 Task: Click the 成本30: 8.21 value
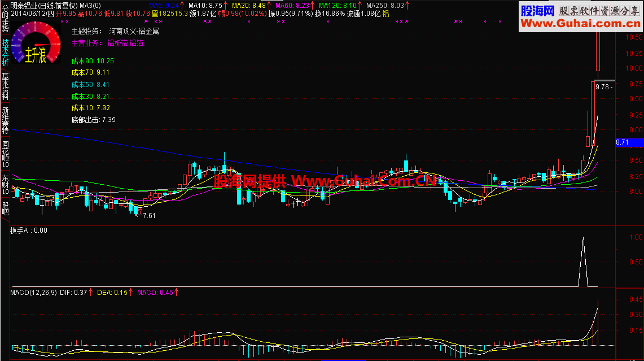pyautogui.click(x=90, y=97)
